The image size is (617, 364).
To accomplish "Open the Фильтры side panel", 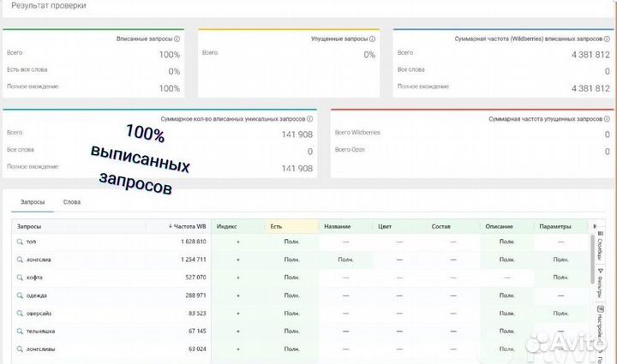I will pos(600,283).
